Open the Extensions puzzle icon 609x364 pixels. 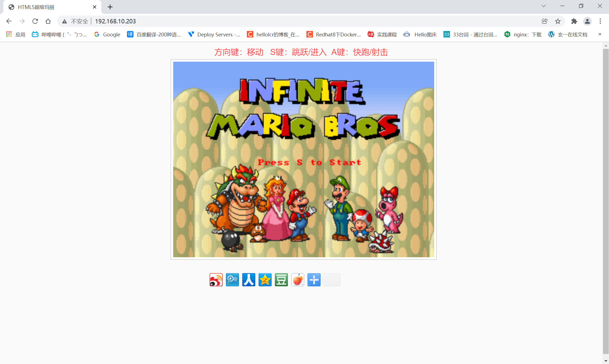(574, 21)
